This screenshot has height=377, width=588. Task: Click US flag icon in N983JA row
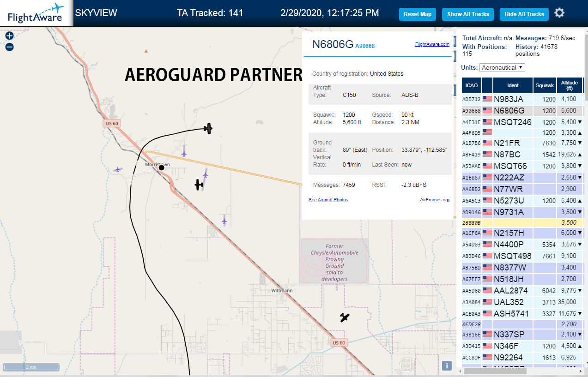[487, 99]
